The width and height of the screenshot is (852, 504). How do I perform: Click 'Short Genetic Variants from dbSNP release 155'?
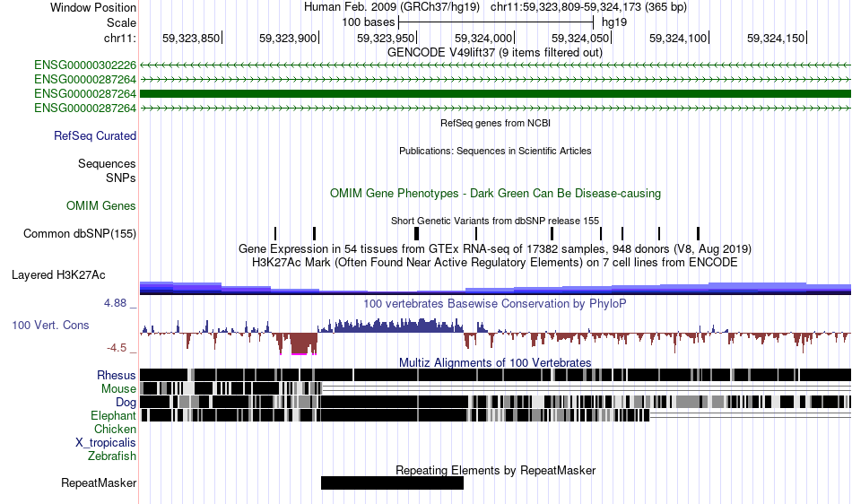coord(495,221)
